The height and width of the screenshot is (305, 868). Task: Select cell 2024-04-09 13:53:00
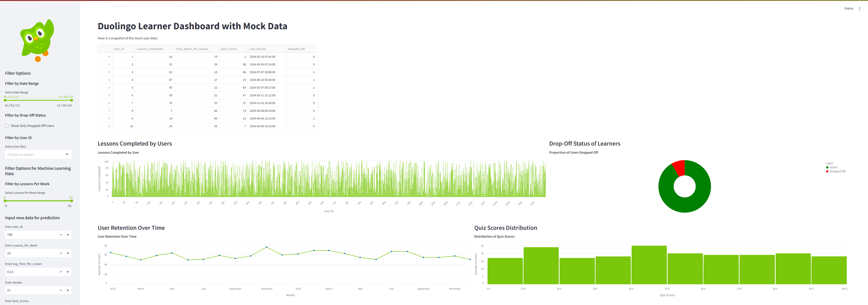(x=267, y=126)
